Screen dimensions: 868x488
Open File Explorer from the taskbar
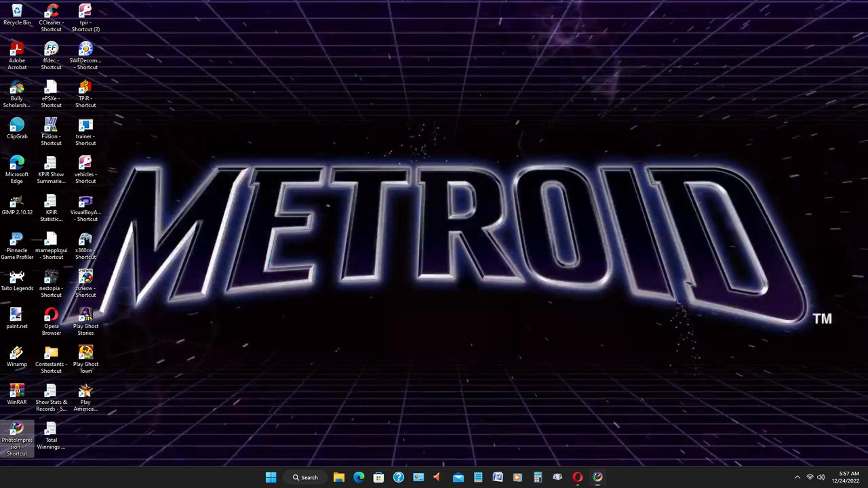click(x=339, y=477)
